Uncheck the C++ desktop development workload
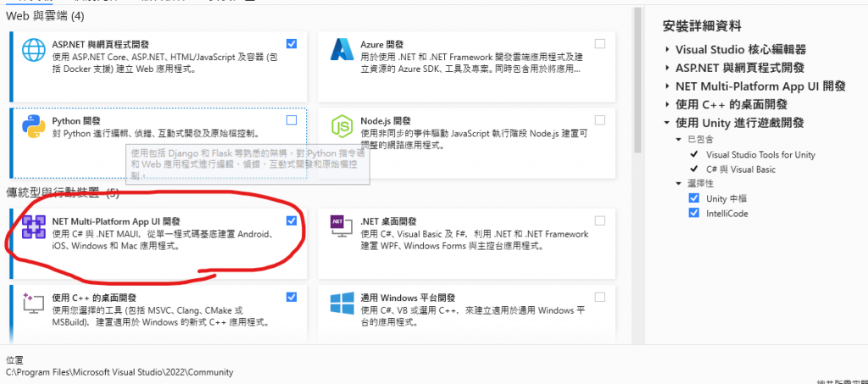This screenshot has width=868, height=384. tap(292, 298)
